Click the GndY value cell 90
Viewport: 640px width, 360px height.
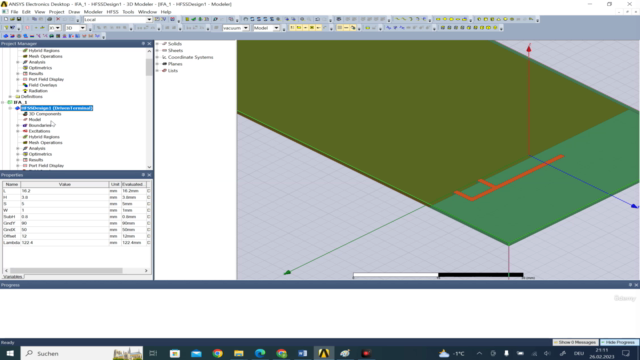click(64, 223)
